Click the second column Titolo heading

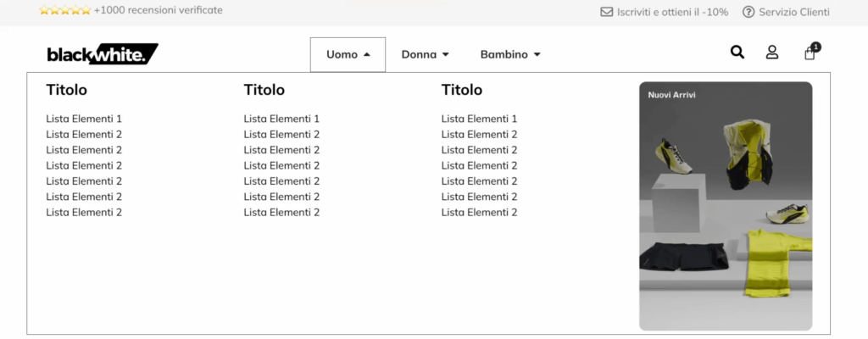pyautogui.click(x=264, y=90)
